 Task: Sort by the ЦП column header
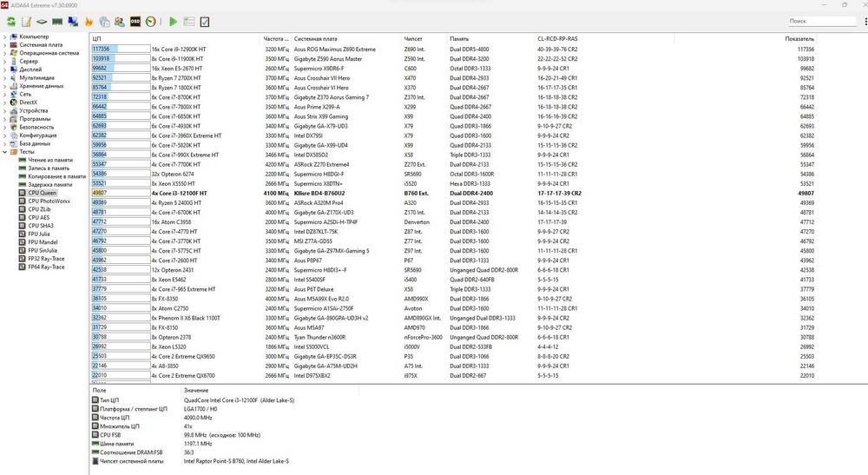point(174,39)
